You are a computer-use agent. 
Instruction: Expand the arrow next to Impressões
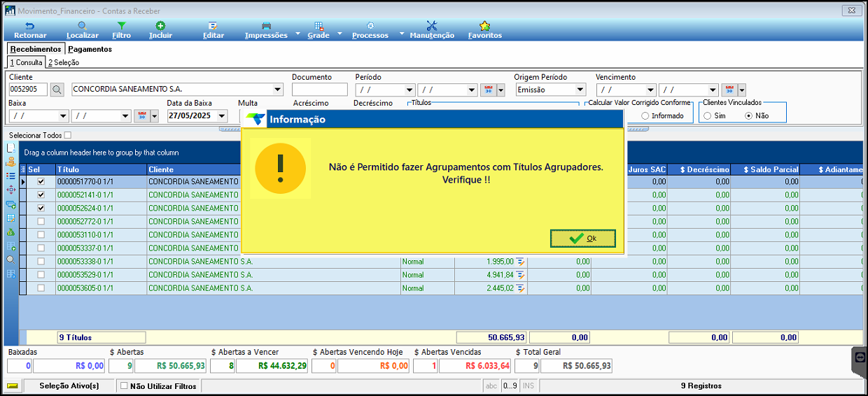[297, 33]
